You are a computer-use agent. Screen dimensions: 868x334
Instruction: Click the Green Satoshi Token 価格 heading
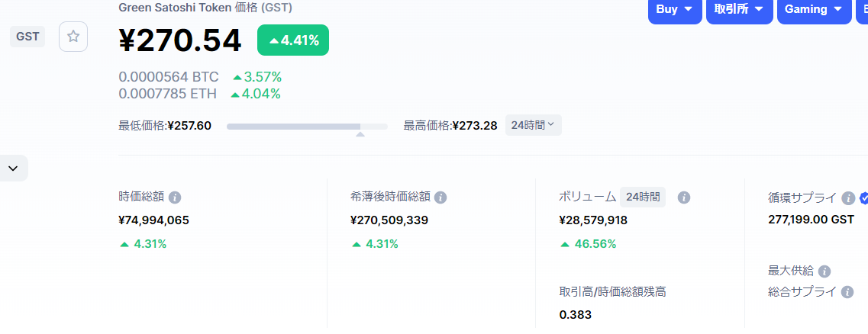click(x=205, y=8)
